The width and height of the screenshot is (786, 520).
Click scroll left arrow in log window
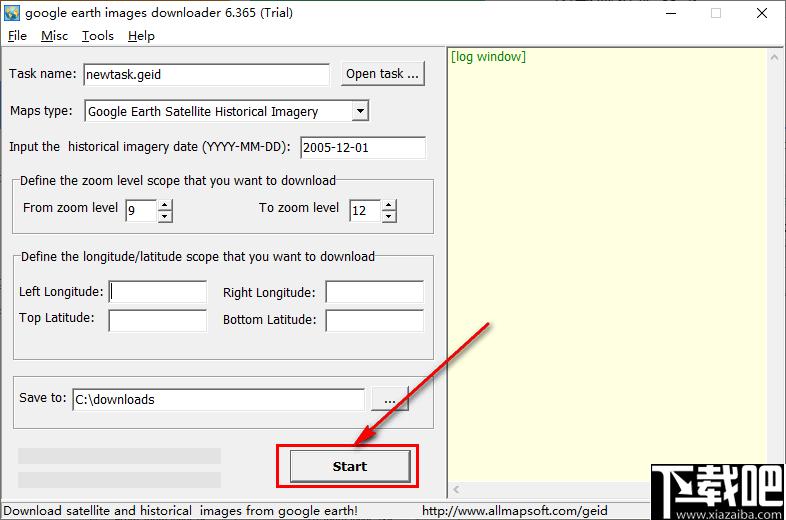(x=456, y=489)
